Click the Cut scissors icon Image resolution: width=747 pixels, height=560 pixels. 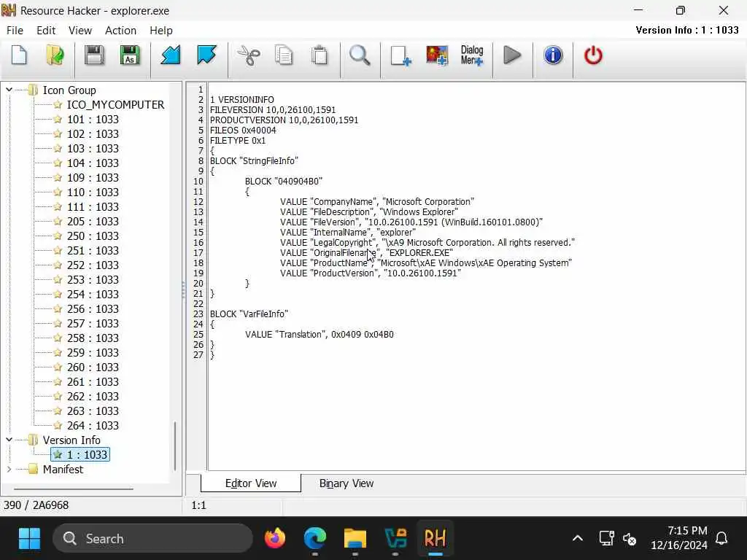point(248,55)
